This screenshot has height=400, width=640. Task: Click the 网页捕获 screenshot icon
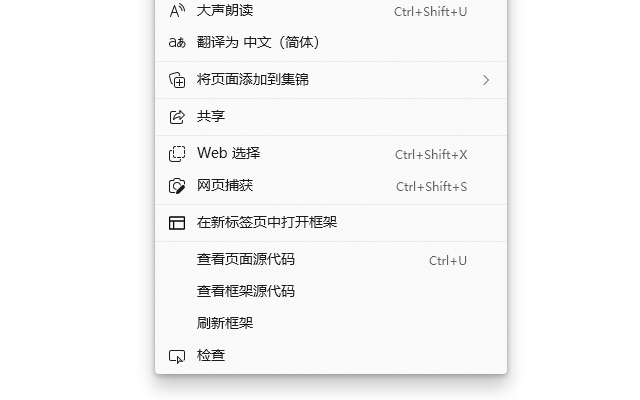pyautogui.click(x=177, y=186)
